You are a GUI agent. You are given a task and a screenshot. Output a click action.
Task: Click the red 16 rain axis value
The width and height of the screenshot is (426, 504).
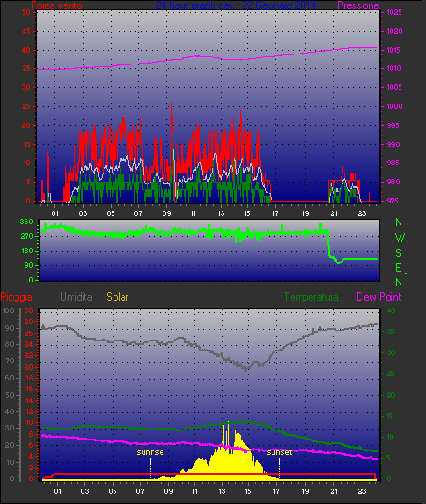[29, 389]
